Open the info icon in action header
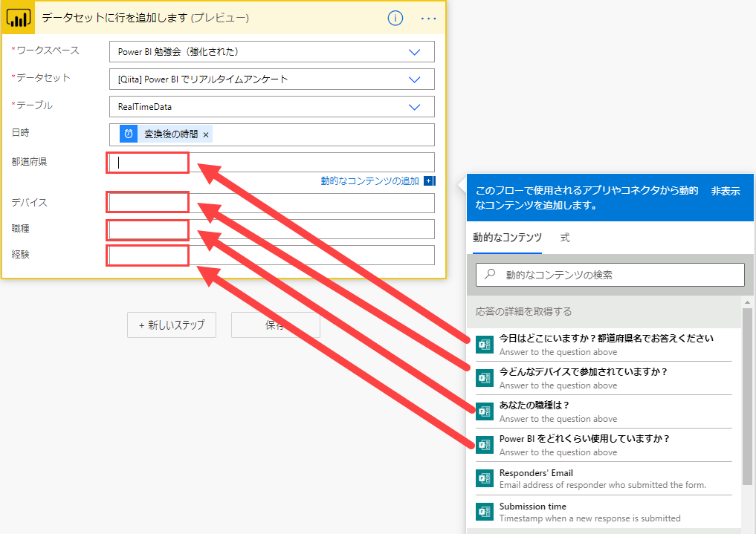 (395, 19)
